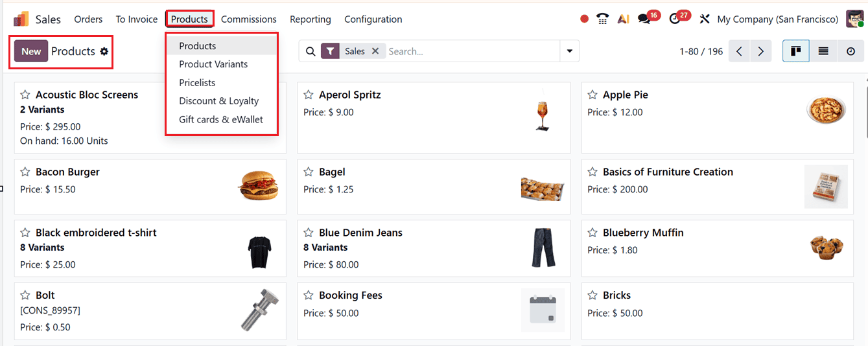Mark Apple Pie as favorite

pyautogui.click(x=592, y=95)
